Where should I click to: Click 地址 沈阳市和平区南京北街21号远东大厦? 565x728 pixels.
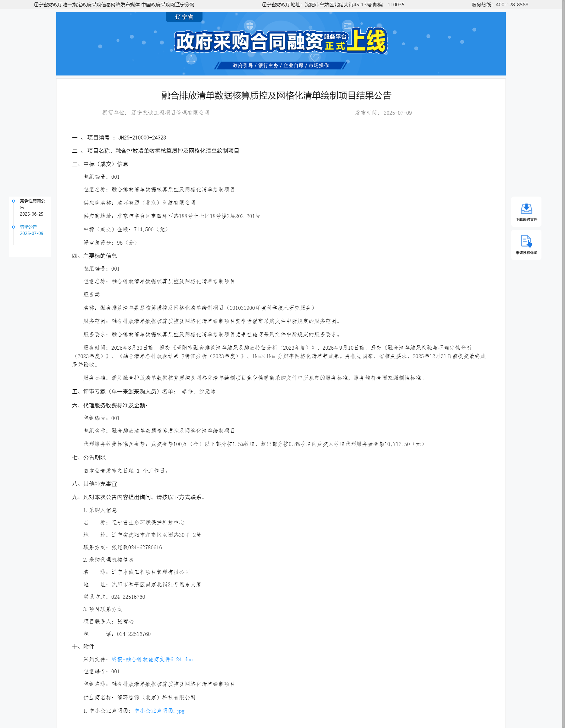[x=142, y=584]
